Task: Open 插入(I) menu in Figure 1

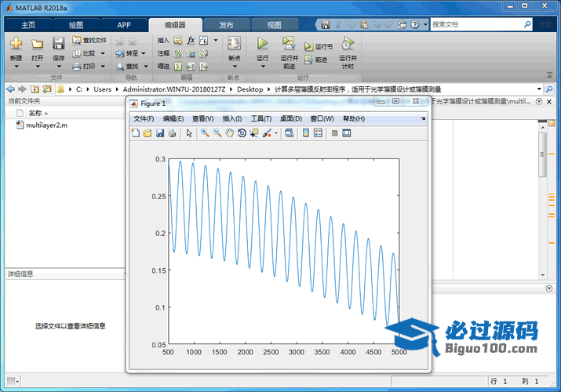Action: pos(231,118)
